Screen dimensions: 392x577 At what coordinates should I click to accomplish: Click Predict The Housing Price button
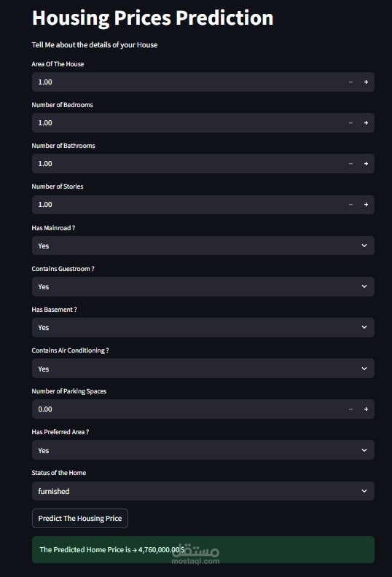point(80,518)
